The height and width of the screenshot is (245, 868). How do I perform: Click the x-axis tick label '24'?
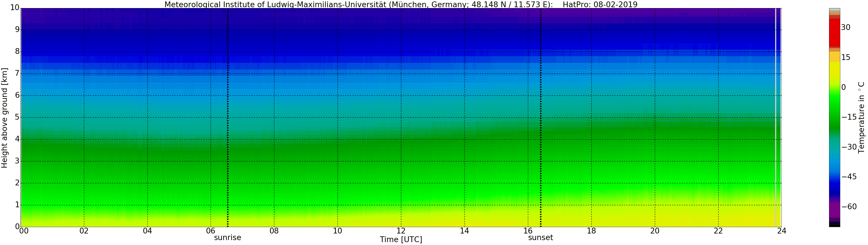(x=781, y=231)
